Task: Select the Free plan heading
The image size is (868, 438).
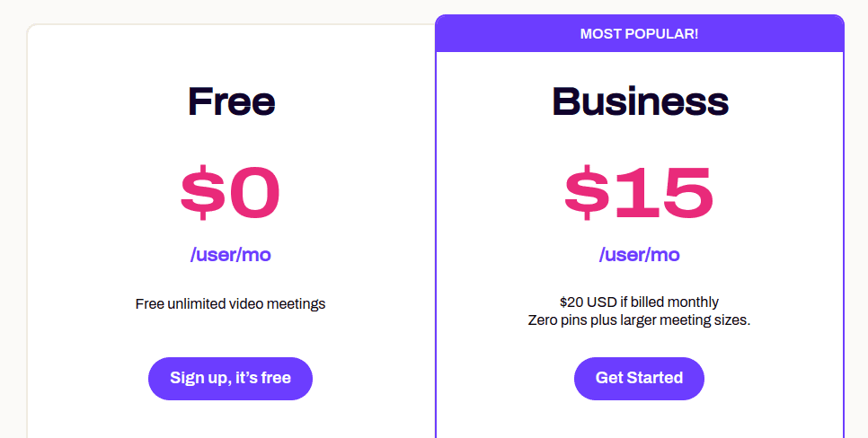Action: (231, 101)
